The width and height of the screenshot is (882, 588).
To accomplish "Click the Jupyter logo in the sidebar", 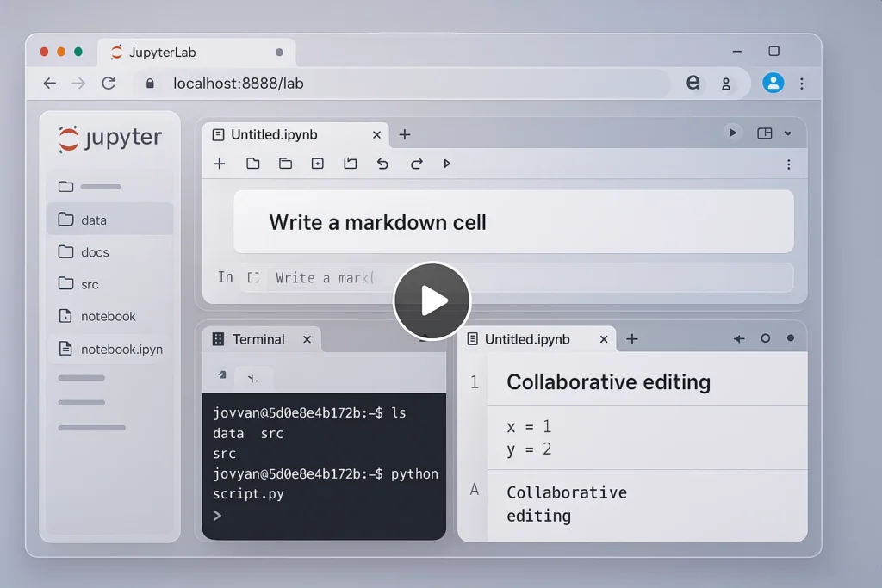I will (109, 139).
